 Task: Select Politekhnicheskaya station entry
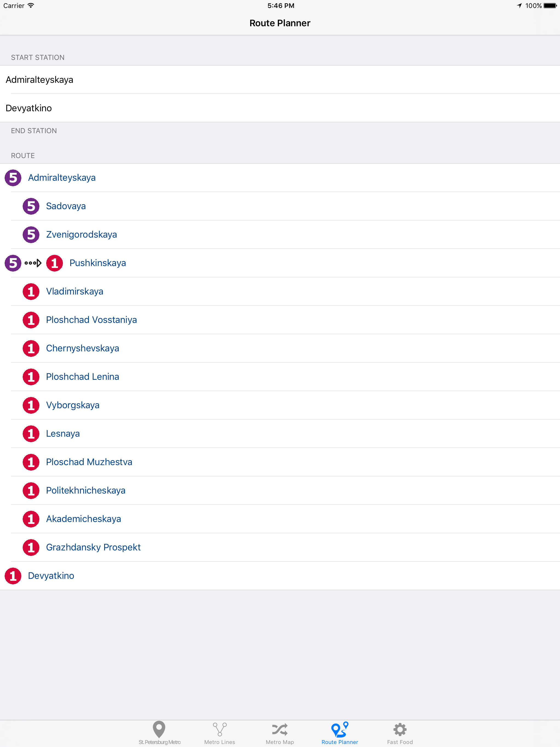coord(280,490)
